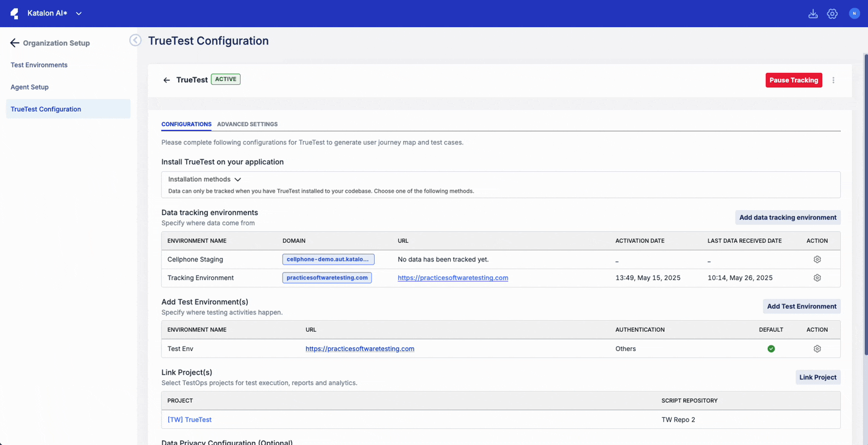The height and width of the screenshot is (445, 868).
Task: Click Test Env name cell
Action: click(x=181, y=349)
